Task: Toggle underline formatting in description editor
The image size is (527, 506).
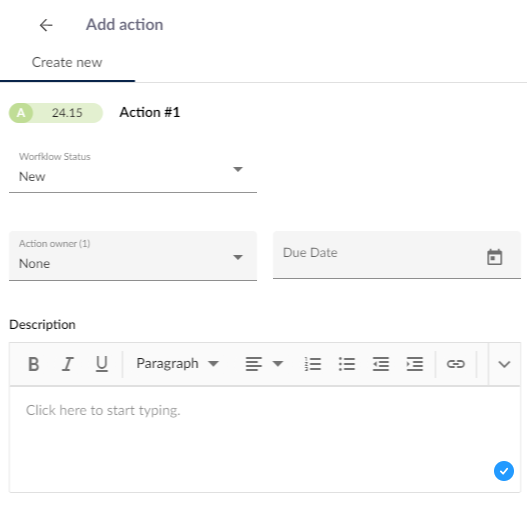Action: [x=102, y=364]
